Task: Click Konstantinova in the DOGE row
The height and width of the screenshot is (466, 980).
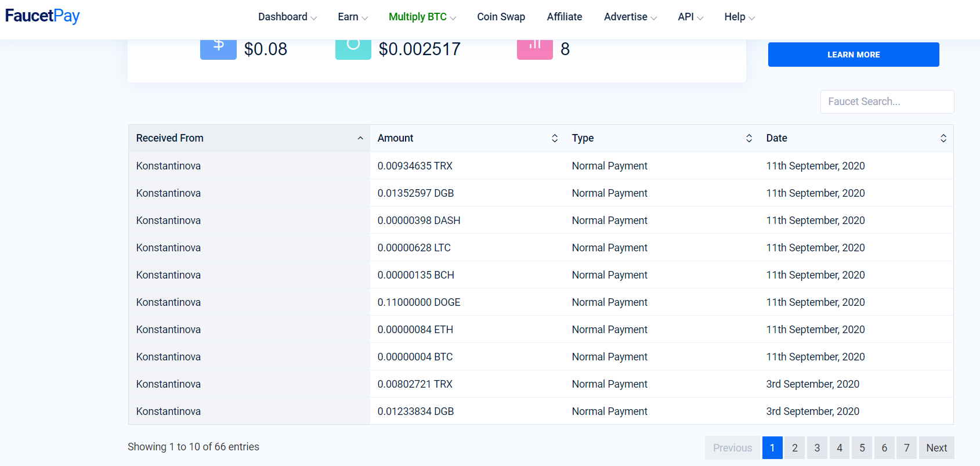Action: click(x=168, y=302)
